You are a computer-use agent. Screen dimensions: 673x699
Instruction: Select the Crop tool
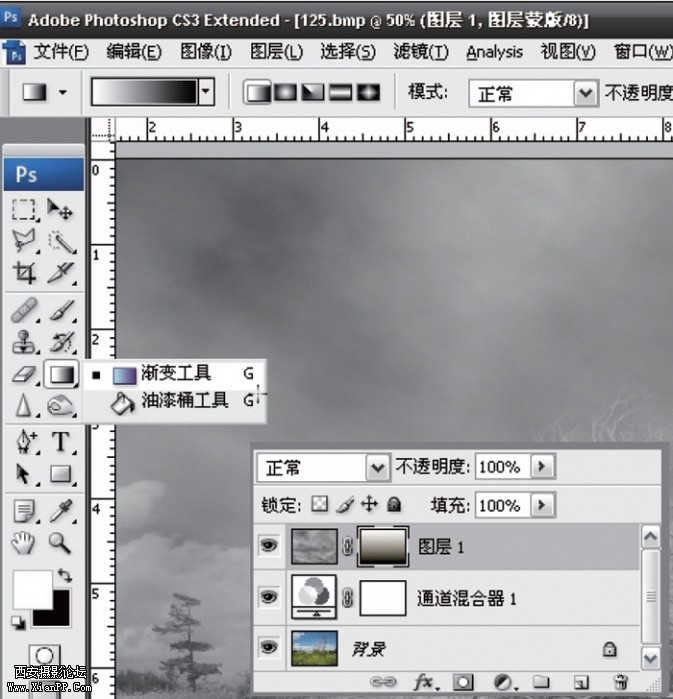[25, 273]
